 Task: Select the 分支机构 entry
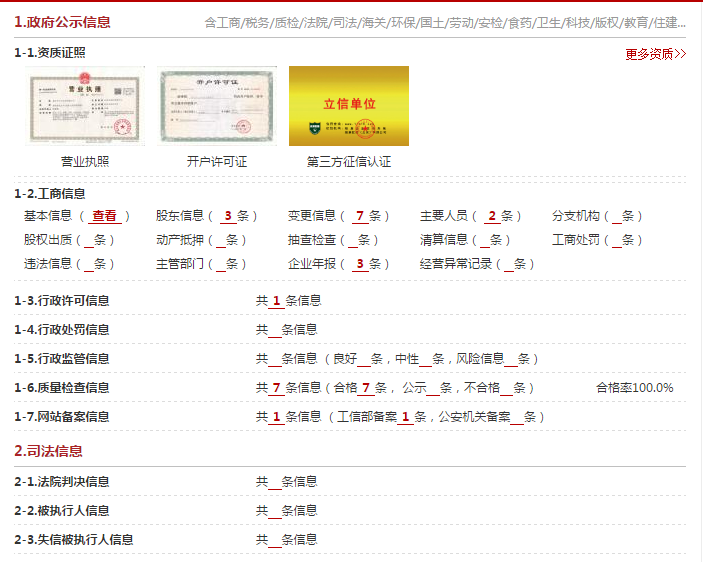coord(597,216)
